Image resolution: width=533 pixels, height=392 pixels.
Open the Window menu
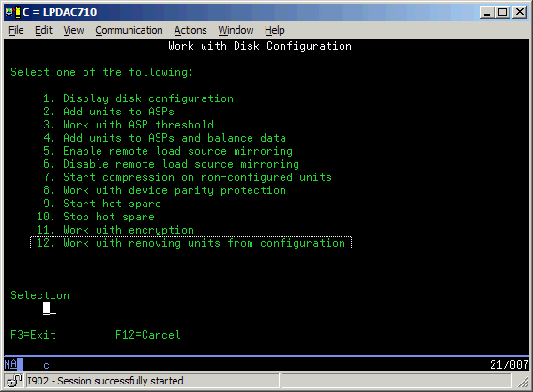click(x=236, y=30)
